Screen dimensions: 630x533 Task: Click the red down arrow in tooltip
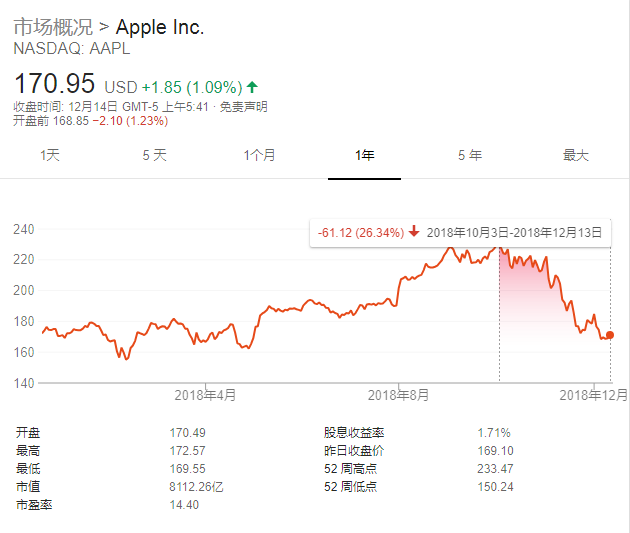[x=414, y=232]
